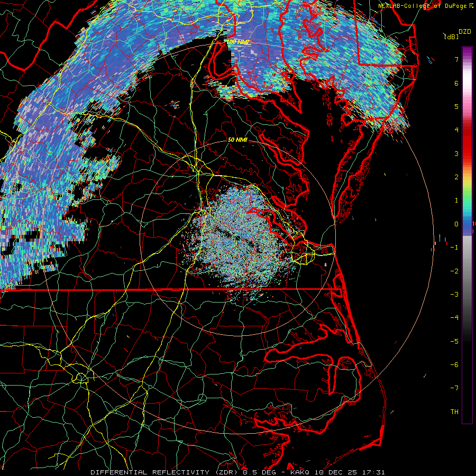Click the KAKQ station identifier in caption
The width and height of the screenshot is (476, 476).
(300, 472)
